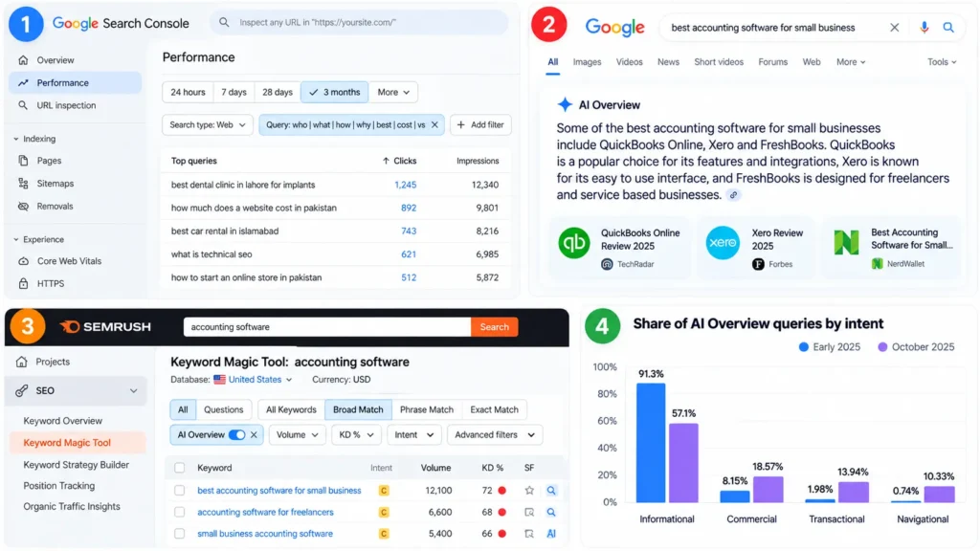Click star SF icon for best accounting software row

coord(529,491)
